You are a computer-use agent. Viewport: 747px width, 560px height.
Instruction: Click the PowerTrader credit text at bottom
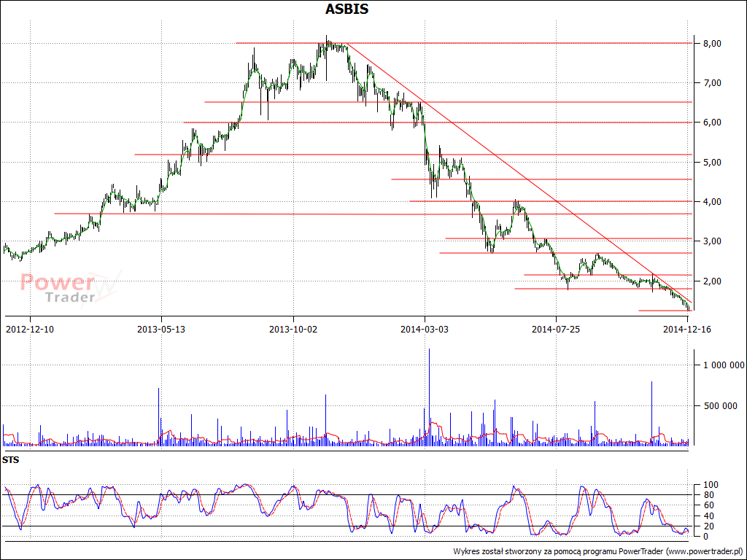coord(598,551)
